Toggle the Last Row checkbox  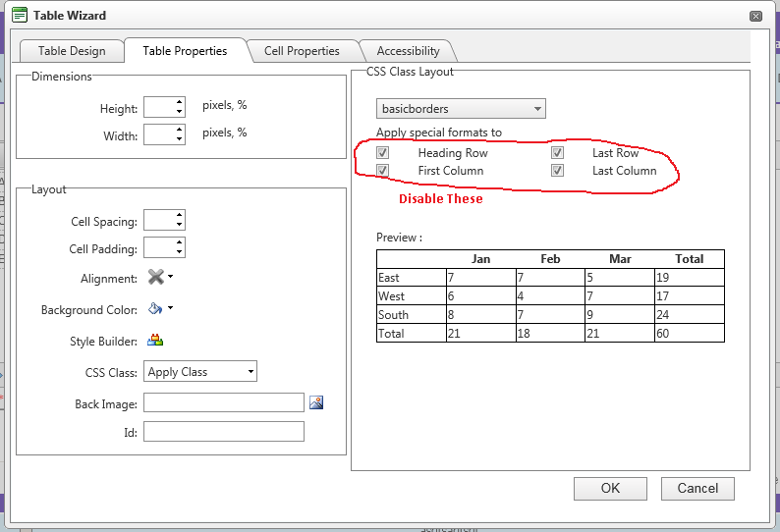pos(557,153)
